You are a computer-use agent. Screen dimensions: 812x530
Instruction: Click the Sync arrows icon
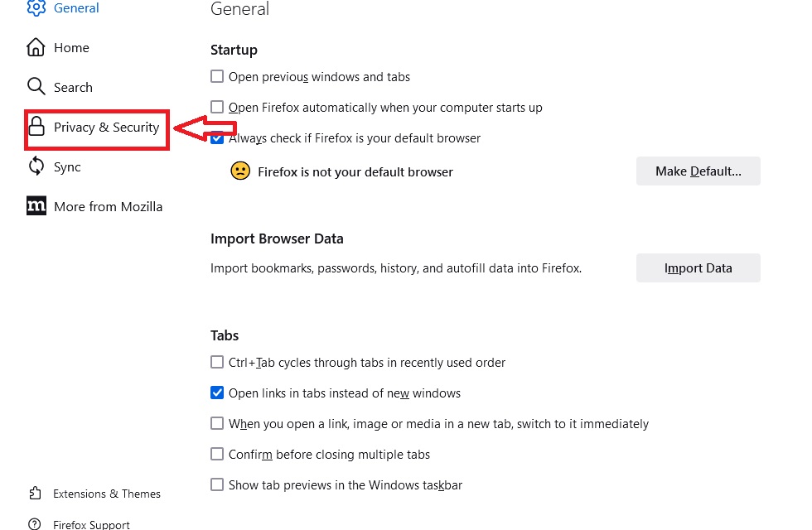36,166
